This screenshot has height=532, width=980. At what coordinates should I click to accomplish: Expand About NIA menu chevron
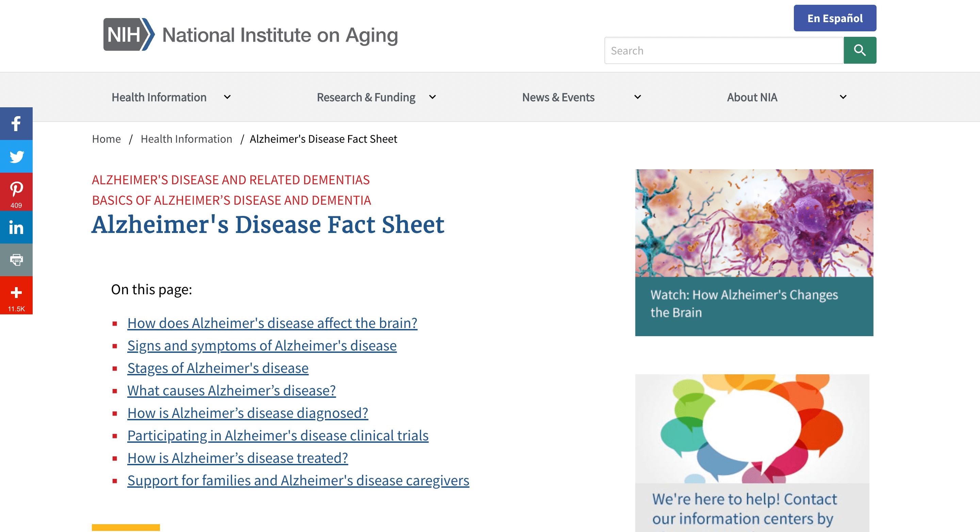843,97
